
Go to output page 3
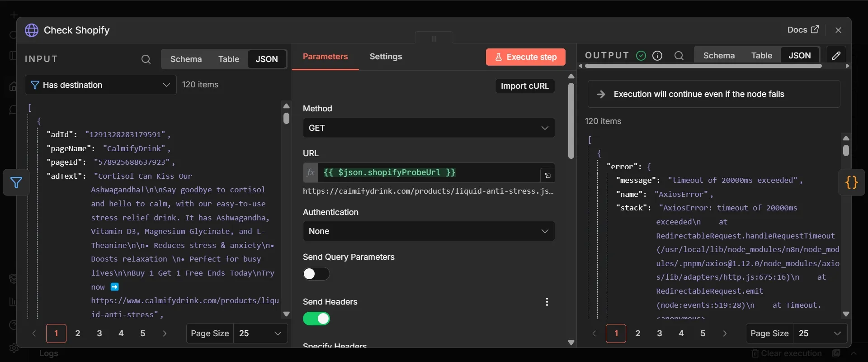[x=660, y=333]
